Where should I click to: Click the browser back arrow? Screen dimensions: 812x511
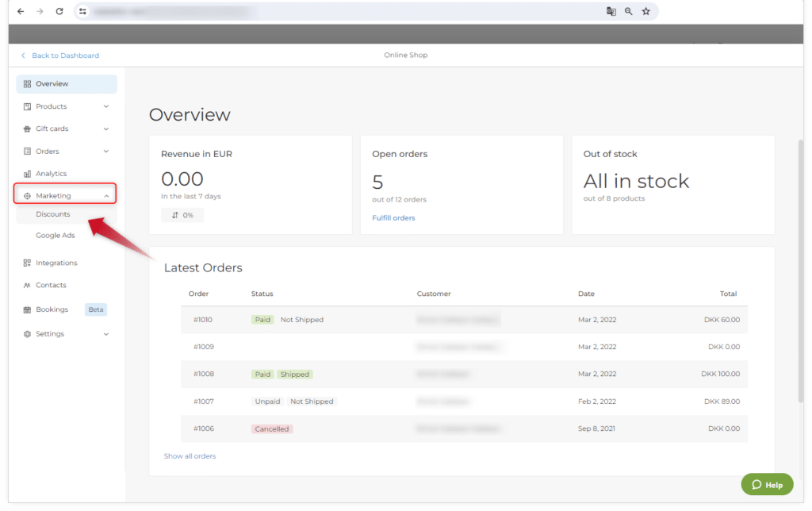(x=21, y=11)
